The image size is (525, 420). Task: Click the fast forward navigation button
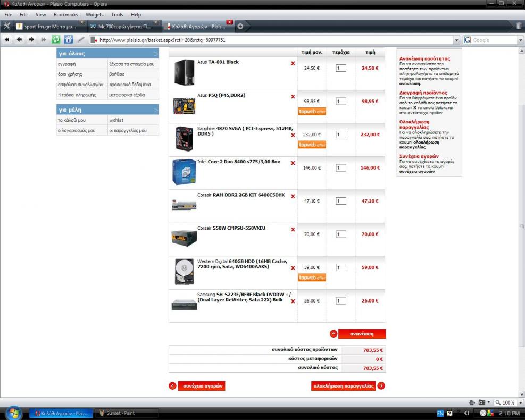(44, 40)
